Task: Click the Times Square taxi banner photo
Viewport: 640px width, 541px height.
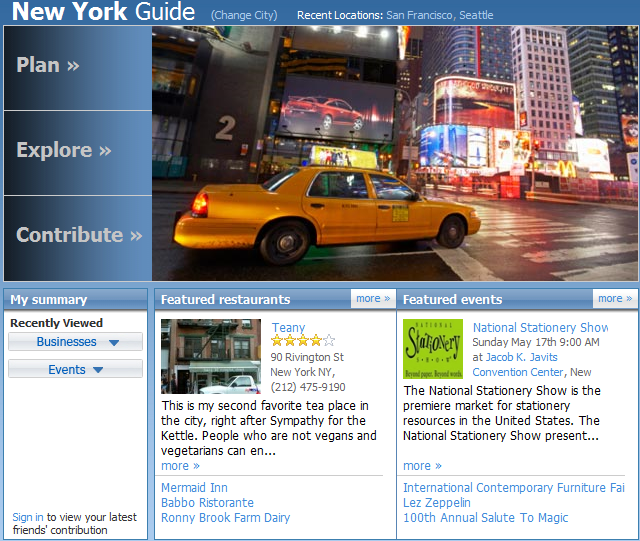Action: [x=395, y=153]
